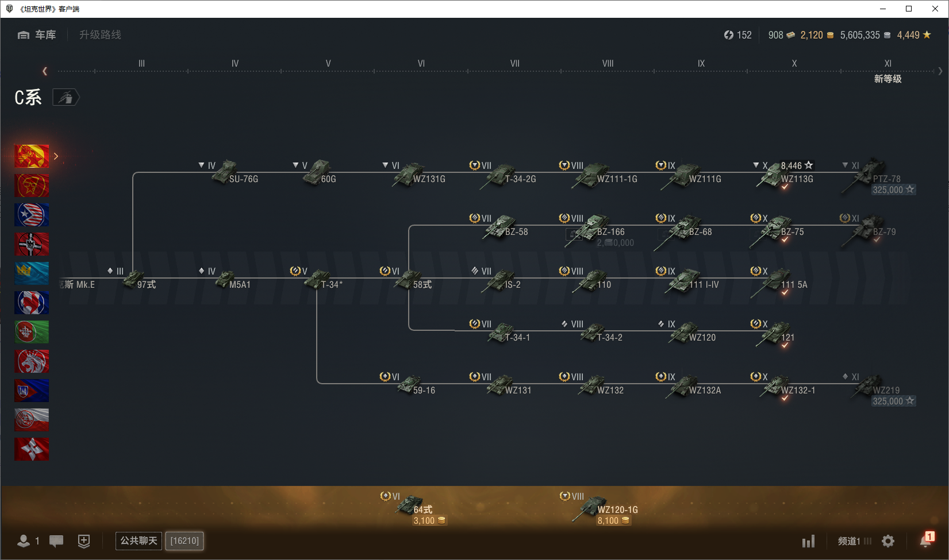Image resolution: width=949 pixels, height=560 pixels.
Task: Open notifications bell with badge
Action: [926, 540]
